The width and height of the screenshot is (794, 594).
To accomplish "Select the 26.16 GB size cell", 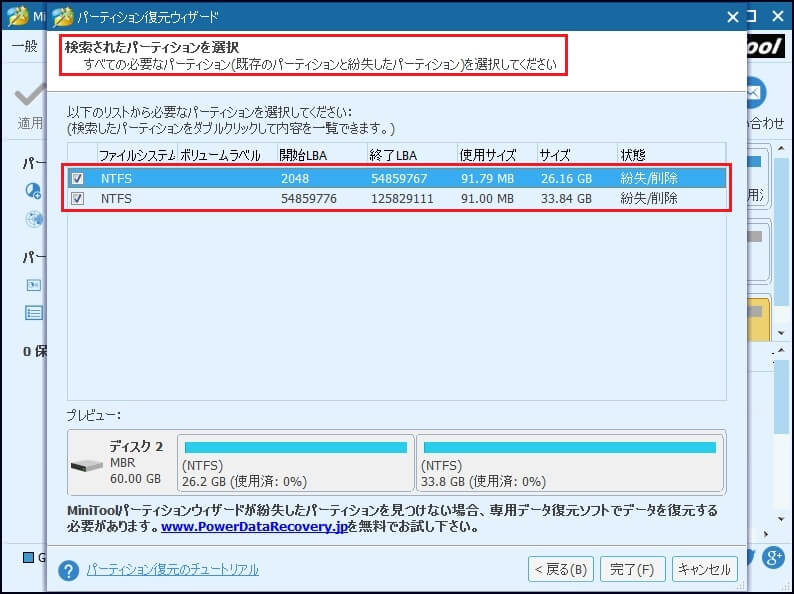I will pyautogui.click(x=566, y=179).
